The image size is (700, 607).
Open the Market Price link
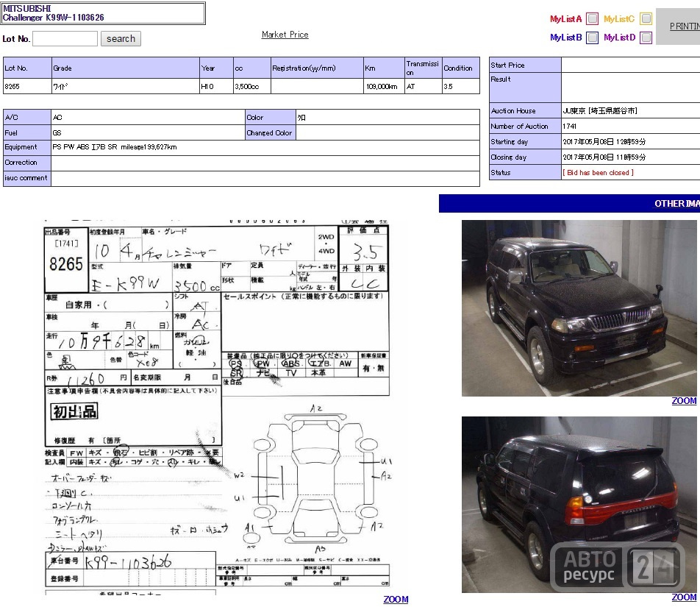click(285, 35)
